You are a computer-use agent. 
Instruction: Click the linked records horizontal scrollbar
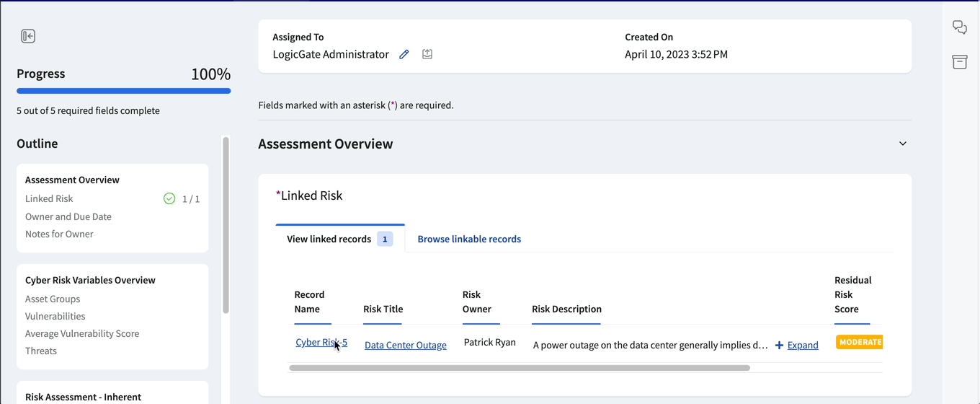click(520, 368)
